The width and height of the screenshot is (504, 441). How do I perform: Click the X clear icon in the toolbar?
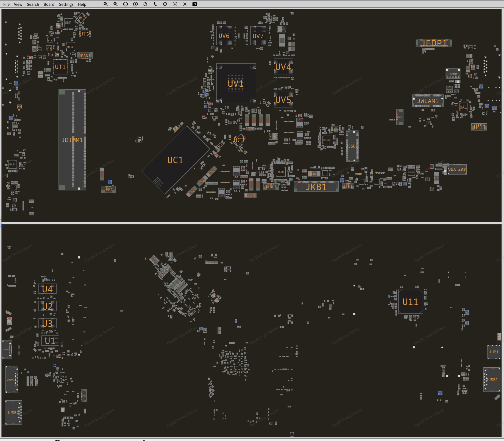(x=185, y=4)
